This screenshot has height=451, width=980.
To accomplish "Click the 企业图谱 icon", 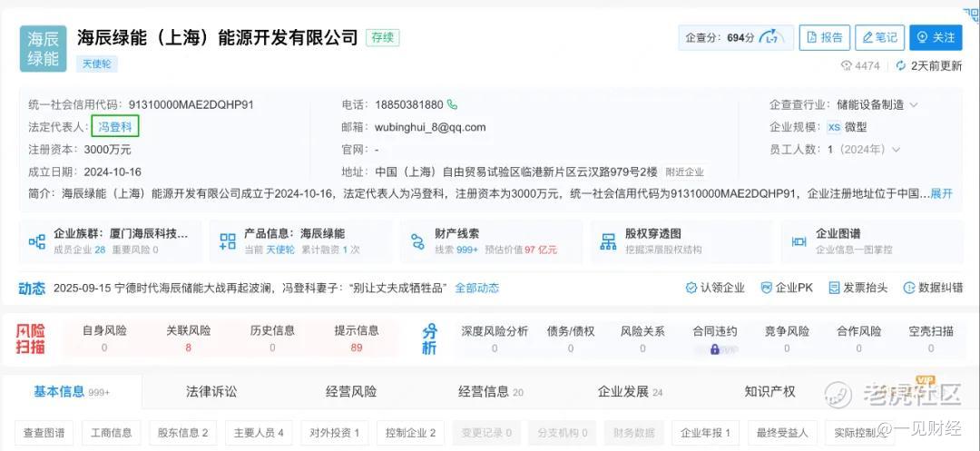I will click(x=799, y=241).
